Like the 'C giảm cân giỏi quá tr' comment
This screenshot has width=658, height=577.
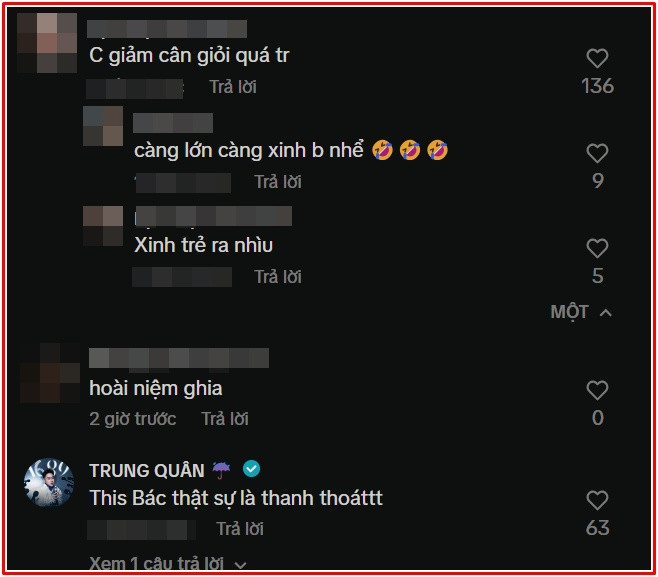pyautogui.click(x=597, y=58)
